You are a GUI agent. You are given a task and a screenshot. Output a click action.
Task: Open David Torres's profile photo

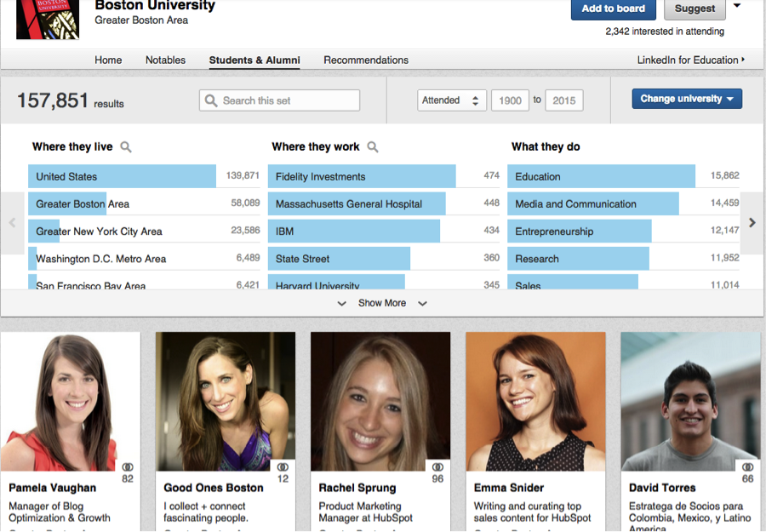pos(691,402)
